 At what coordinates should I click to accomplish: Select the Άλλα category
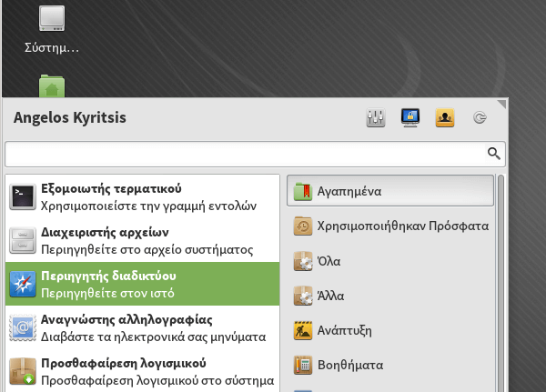[x=390, y=296]
